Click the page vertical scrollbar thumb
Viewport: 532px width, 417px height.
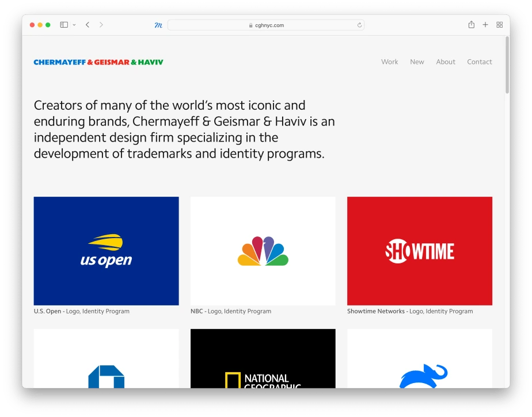point(507,65)
